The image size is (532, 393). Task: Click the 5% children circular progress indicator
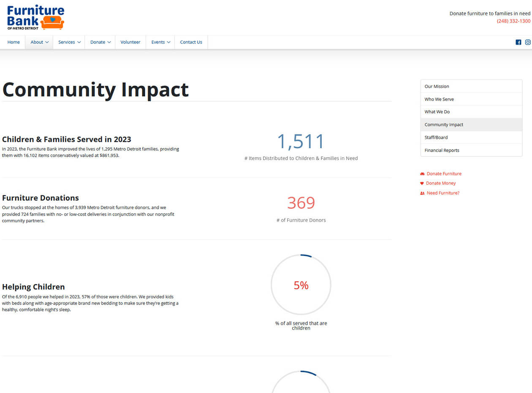tap(301, 285)
